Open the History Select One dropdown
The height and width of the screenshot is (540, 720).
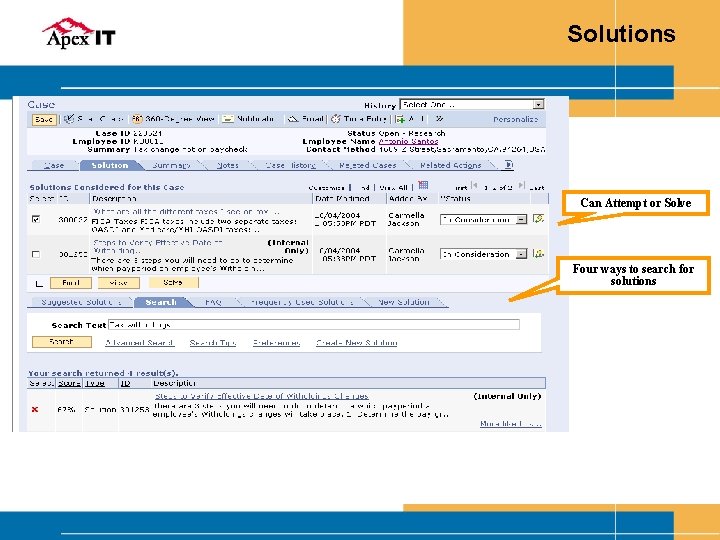click(472, 105)
